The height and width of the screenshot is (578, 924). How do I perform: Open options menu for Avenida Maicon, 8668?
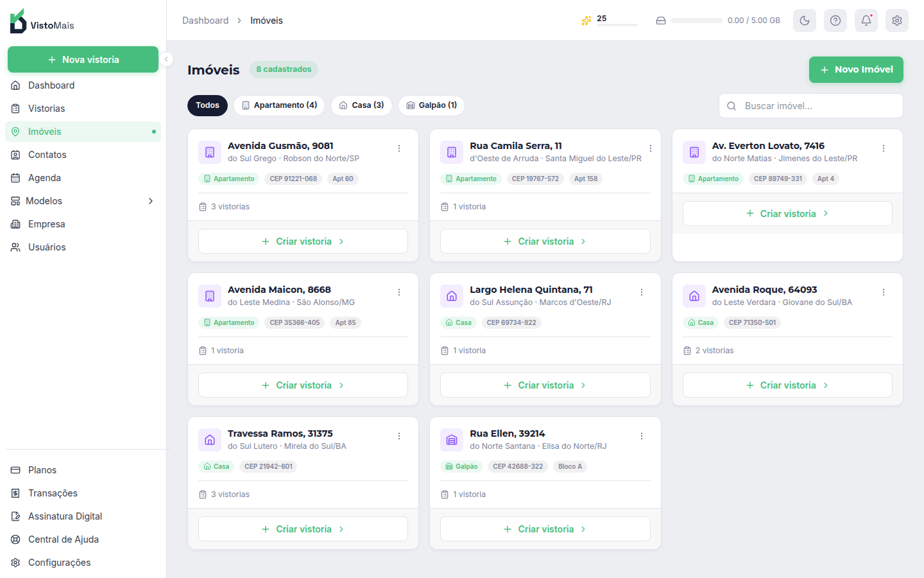coord(399,292)
